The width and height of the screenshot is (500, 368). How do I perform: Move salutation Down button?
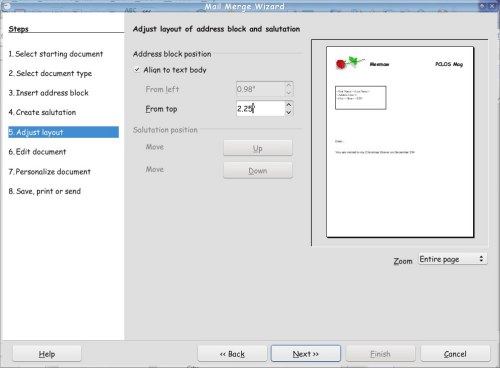[x=258, y=170]
